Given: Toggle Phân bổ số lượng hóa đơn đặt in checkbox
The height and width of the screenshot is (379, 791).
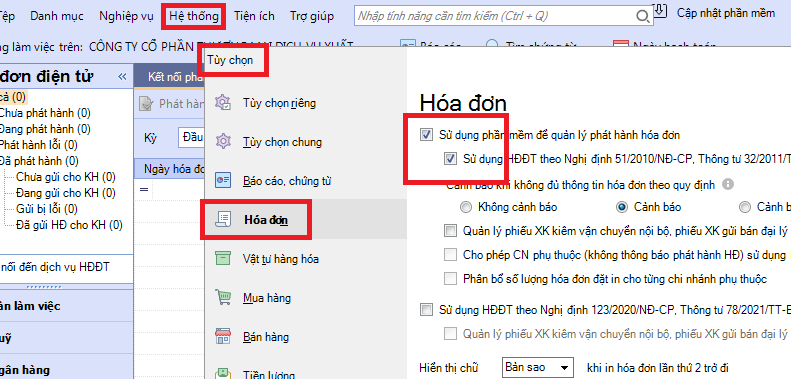Looking at the screenshot, I should tap(450, 279).
